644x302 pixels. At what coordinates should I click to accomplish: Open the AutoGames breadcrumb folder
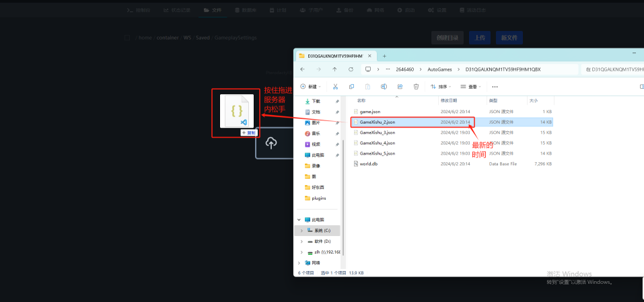[439, 69]
